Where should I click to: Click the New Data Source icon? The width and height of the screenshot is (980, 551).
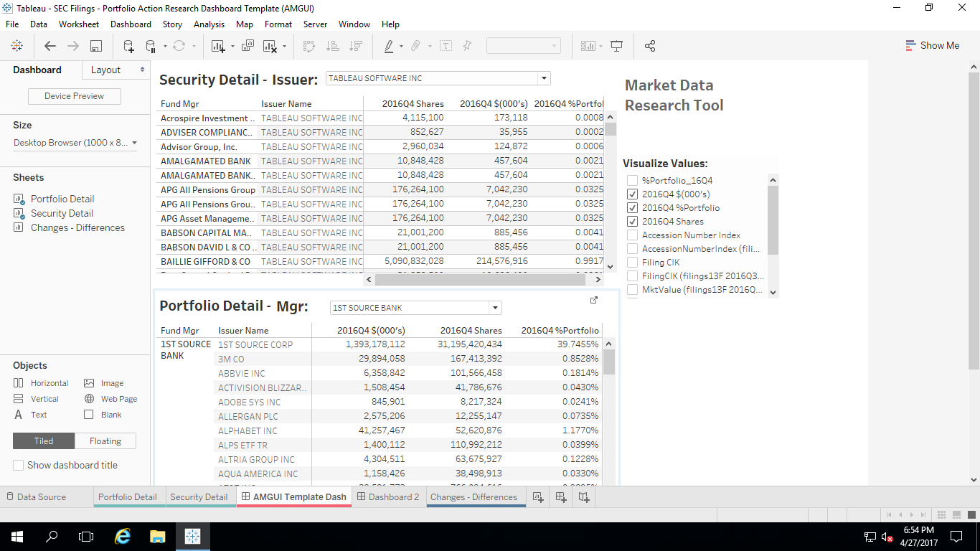point(128,46)
